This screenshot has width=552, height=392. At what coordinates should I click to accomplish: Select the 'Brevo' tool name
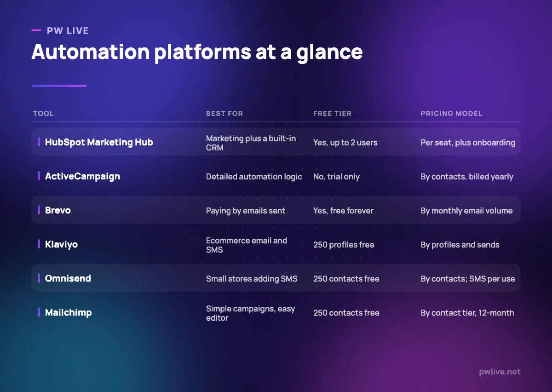[x=58, y=210]
